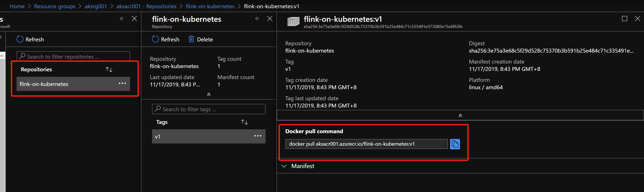The image size is (644, 192).
Task: Collapse the repository blade with double chevron
Action: [x=257, y=19]
